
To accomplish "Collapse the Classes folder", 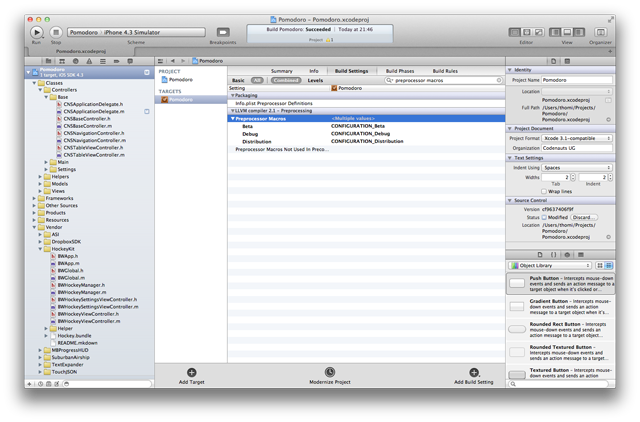I will tap(34, 83).
